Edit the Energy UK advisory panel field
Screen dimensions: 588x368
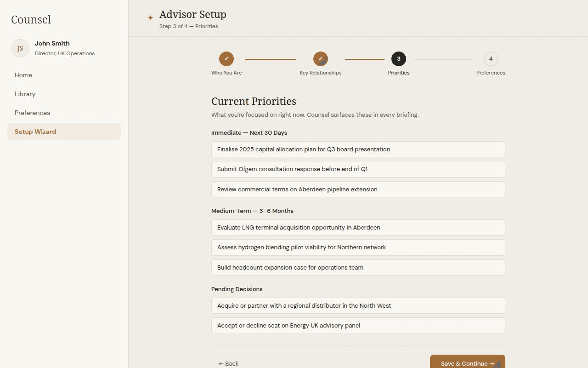[358, 326]
